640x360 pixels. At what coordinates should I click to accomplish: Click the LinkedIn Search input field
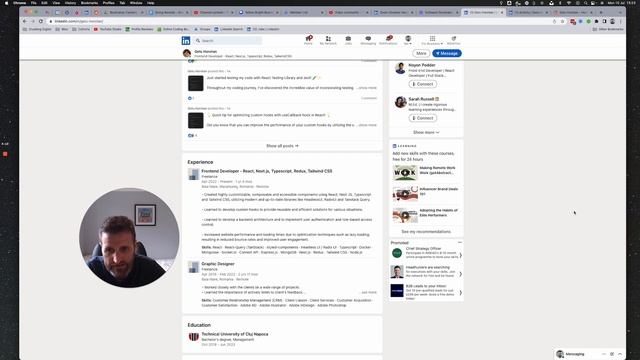coord(228,40)
